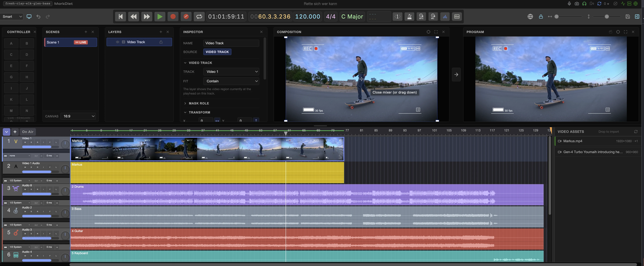Image resolution: width=644 pixels, height=266 pixels.
Task: Collapse the VIDEO TRACK section
Action: pyautogui.click(x=185, y=63)
